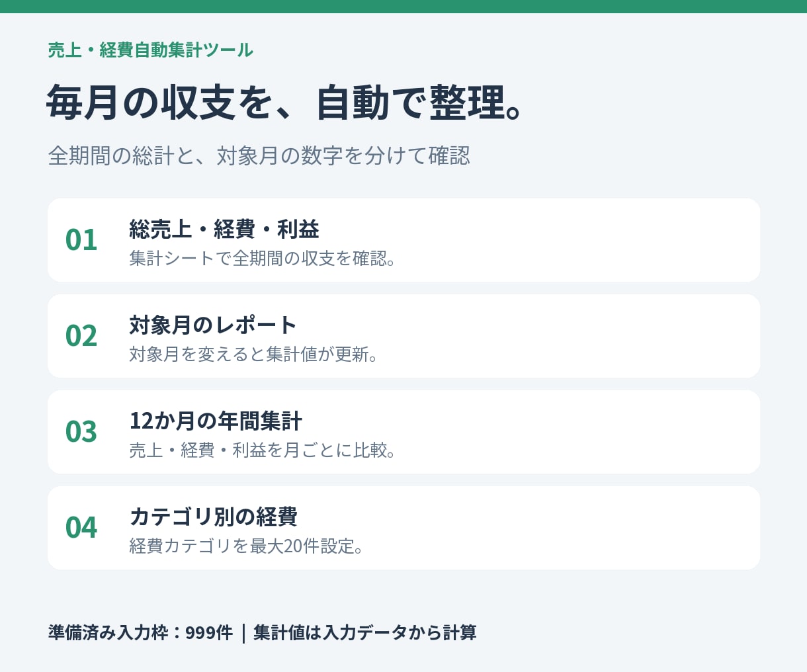Click the description 対象月を変えると集計値が更新。
Screen dimensions: 807x672
254,355
